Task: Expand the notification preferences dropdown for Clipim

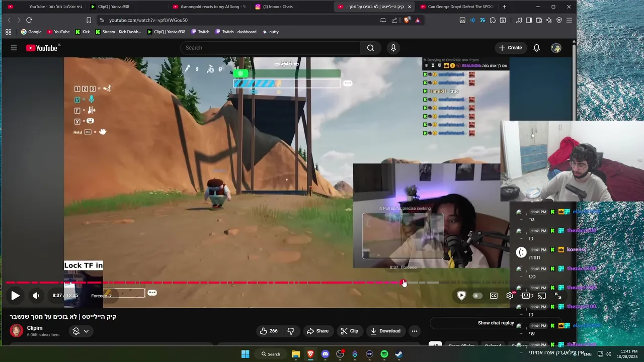Action: coord(86,331)
